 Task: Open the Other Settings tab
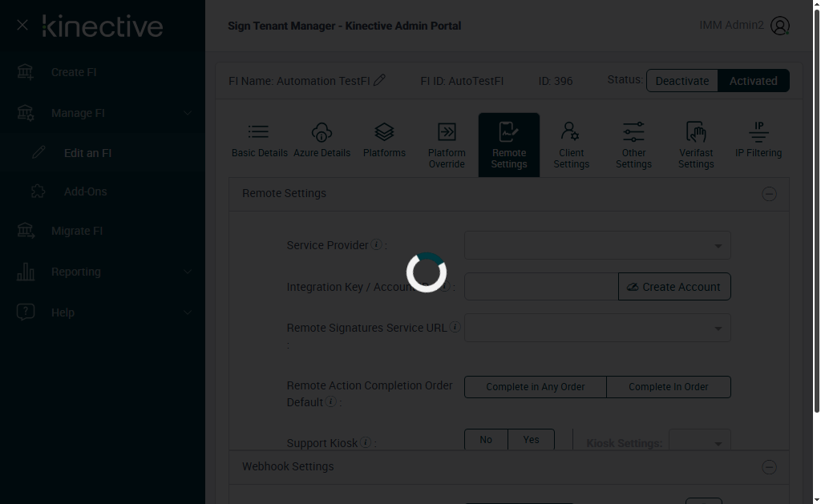633,145
